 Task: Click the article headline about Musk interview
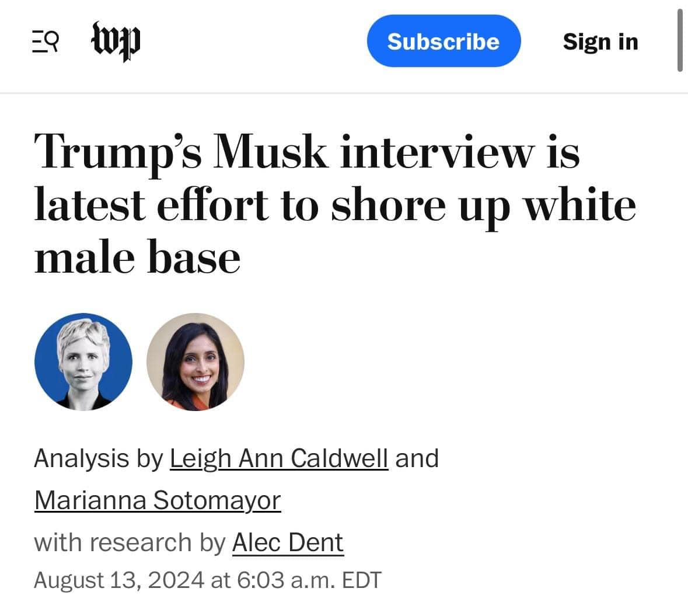(335, 204)
